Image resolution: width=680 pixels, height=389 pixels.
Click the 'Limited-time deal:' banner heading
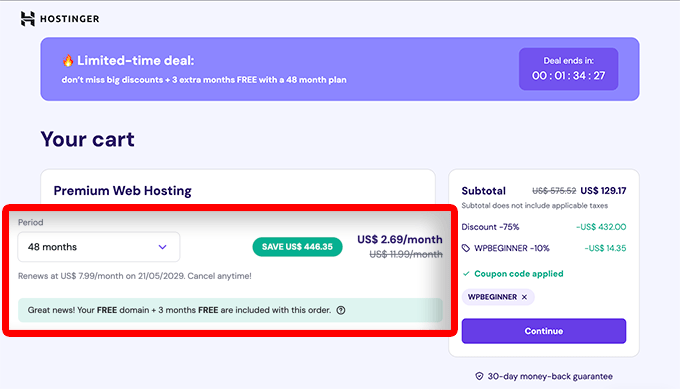(x=136, y=60)
